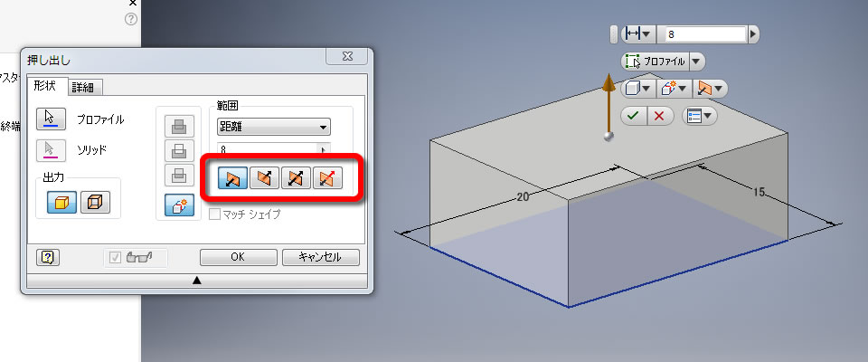Image resolution: width=868 pixels, height=362 pixels.
Task: Click the キャンセル button
Action: 320,257
